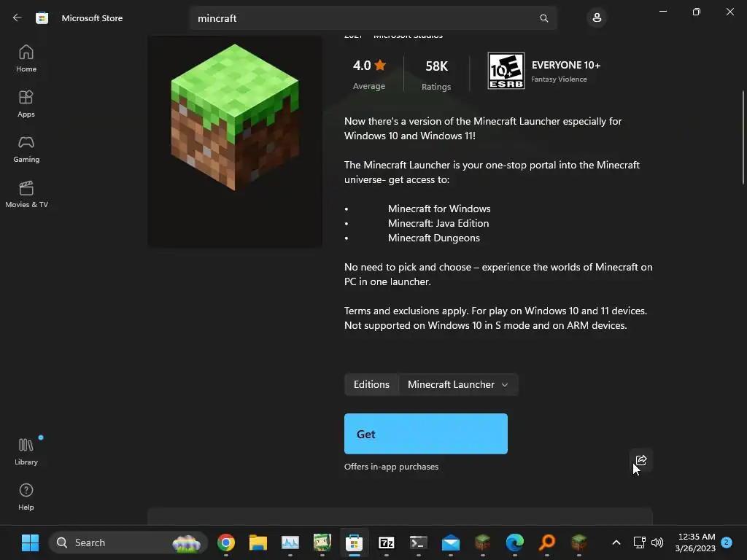Open the Library in the sidebar
The image size is (747, 560).
pyautogui.click(x=26, y=451)
